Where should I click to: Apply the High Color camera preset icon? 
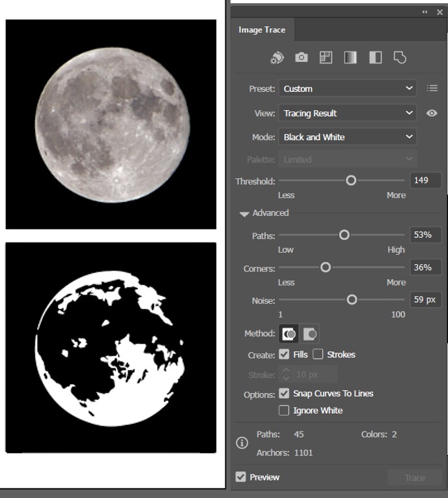301,57
